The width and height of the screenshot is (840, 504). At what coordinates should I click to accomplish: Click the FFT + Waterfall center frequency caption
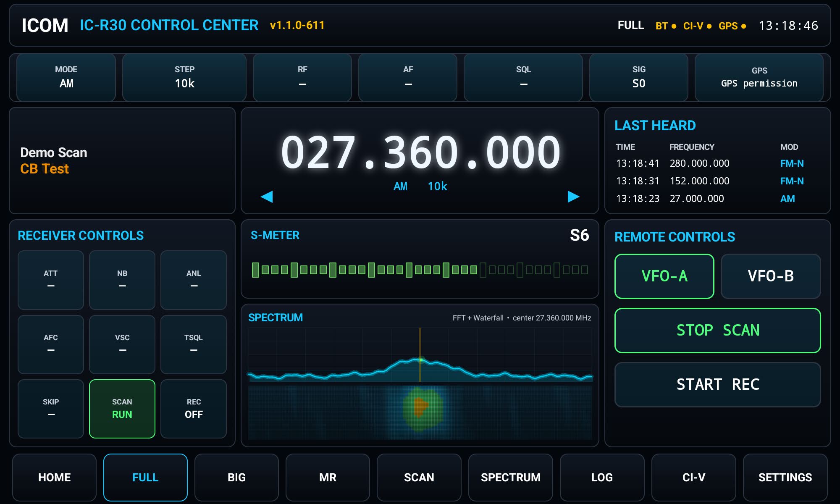522,318
